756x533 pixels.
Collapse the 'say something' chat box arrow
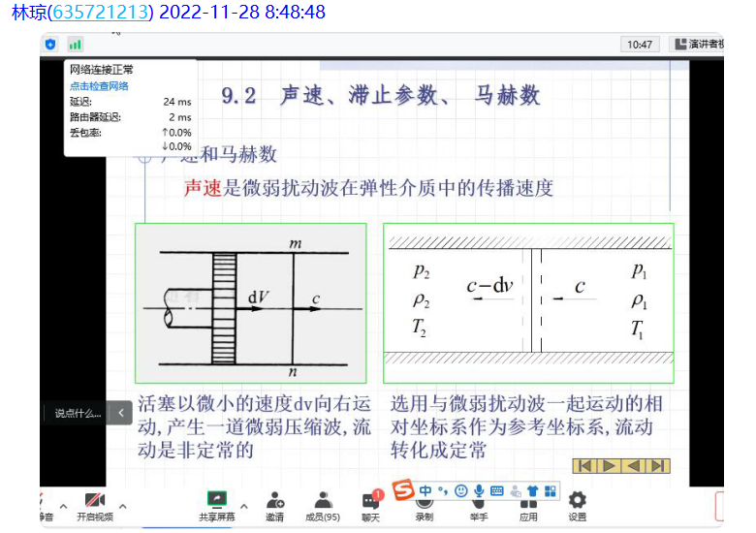pos(120,413)
